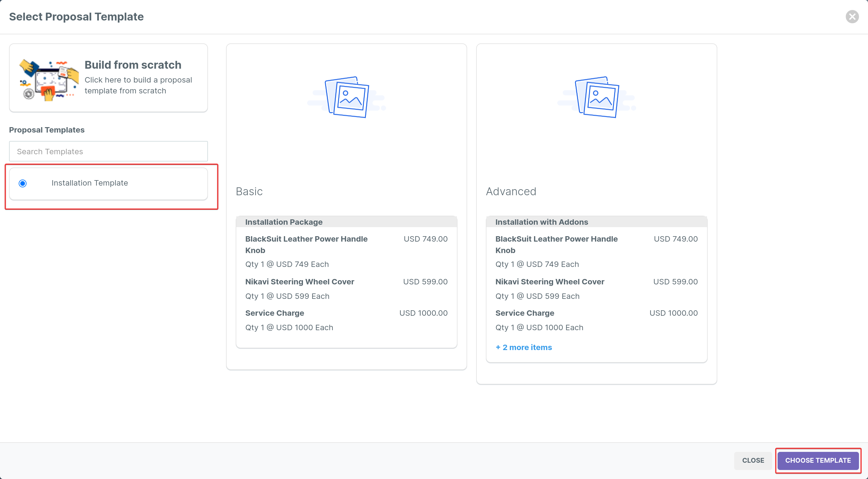Viewport: 868px width, 479px height.
Task: Click the Installation Template list item label
Action: pyautogui.click(x=90, y=183)
